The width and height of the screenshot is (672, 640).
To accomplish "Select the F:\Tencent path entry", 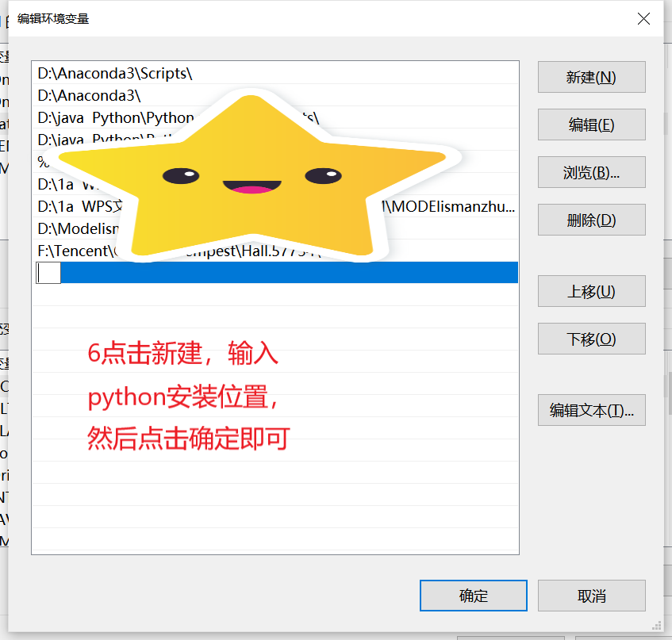I will pos(275,251).
